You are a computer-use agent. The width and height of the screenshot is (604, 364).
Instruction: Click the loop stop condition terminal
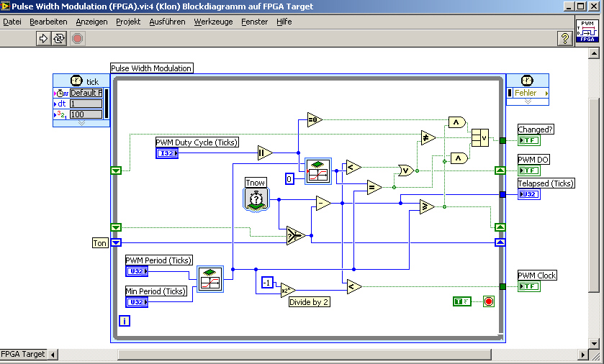488,301
